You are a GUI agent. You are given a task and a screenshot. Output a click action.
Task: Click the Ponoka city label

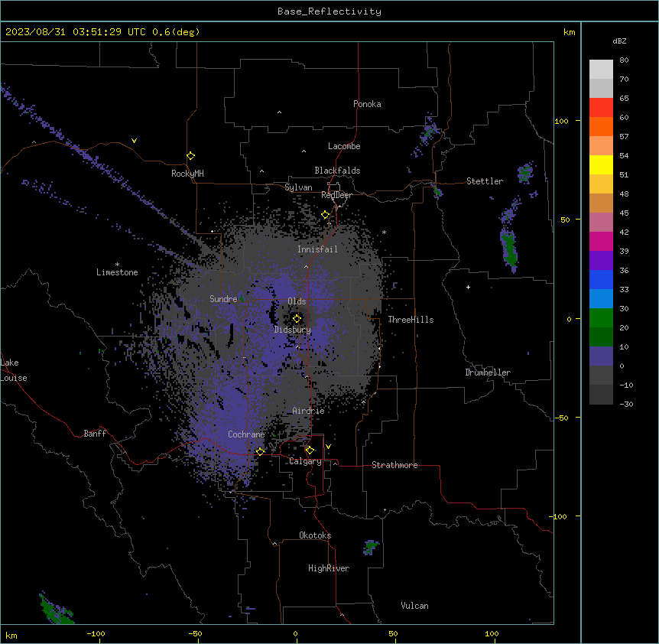coord(367,104)
